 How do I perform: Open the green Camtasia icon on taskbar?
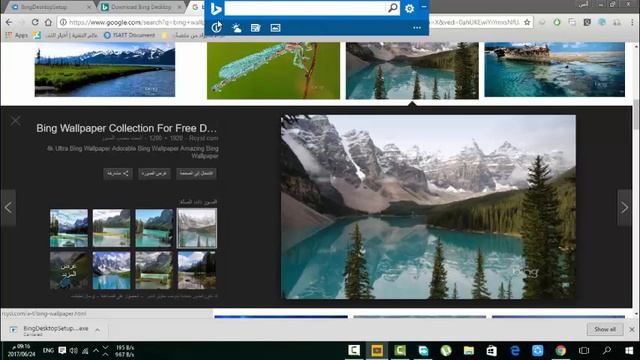[400, 351]
